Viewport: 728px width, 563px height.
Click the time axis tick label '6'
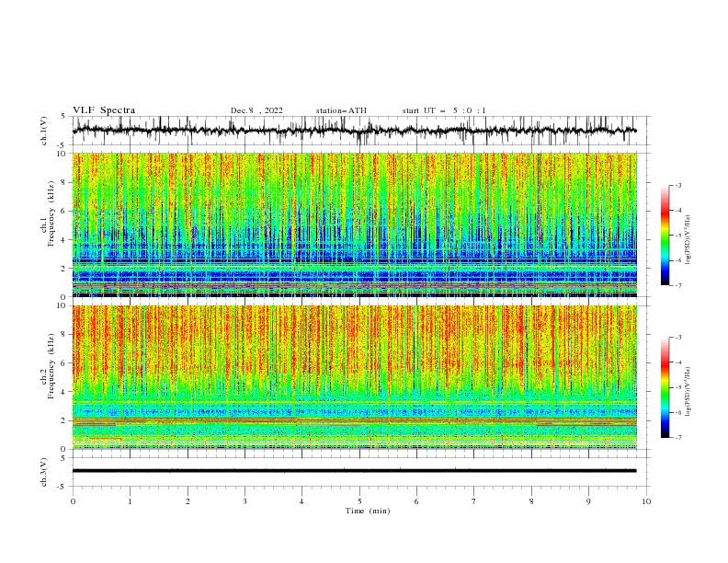(x=416, y=501)
